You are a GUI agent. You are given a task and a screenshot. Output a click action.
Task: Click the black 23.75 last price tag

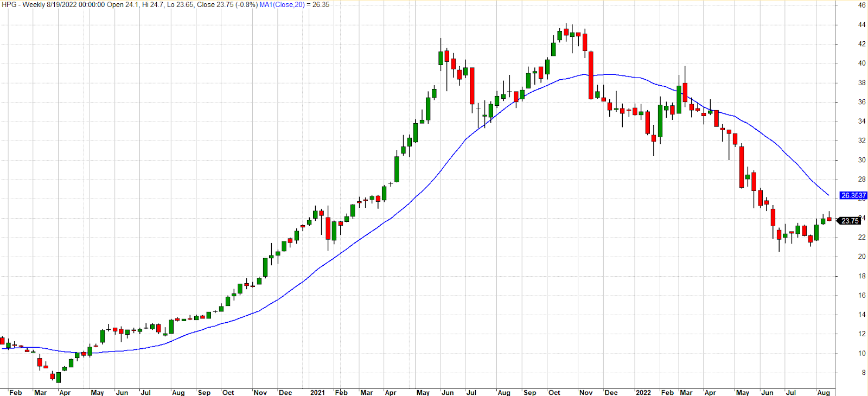point(850,221)
